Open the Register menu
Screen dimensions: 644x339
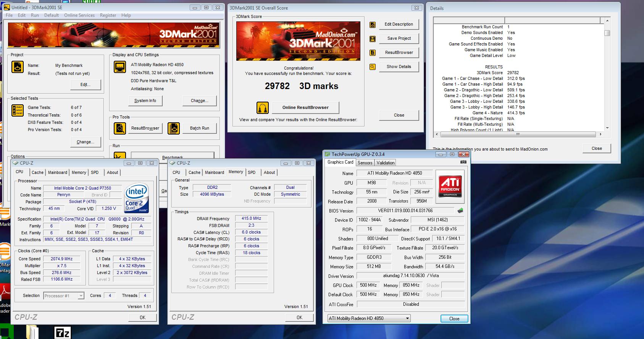tap(108, 15)
